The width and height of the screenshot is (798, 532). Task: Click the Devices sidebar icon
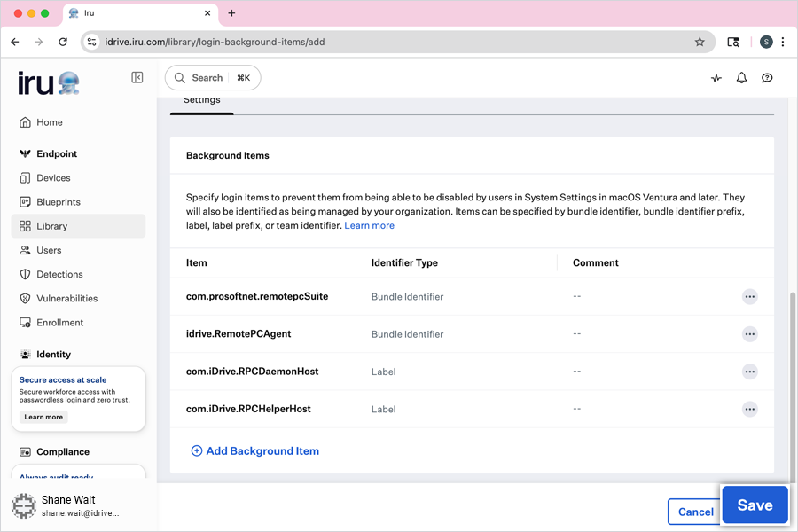tap(25, 178)
